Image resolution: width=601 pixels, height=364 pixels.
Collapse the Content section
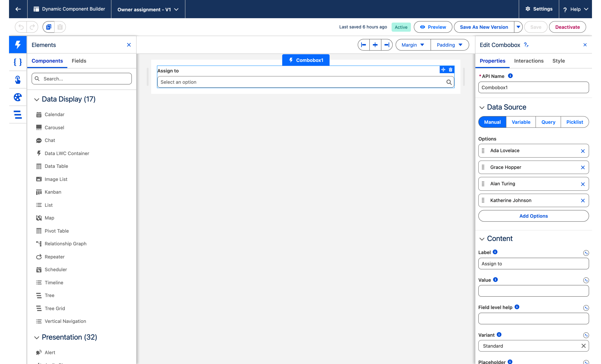(x=482, y=239)
